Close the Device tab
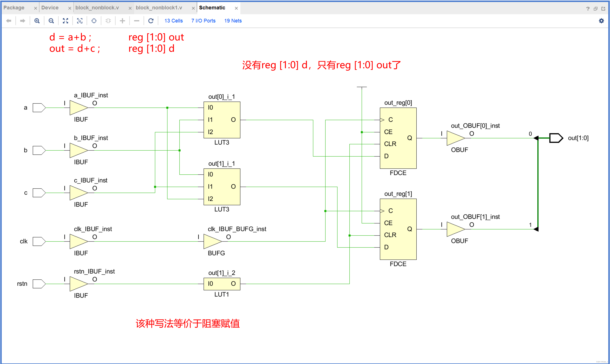 pyautogui.click(x=69, y=8)
